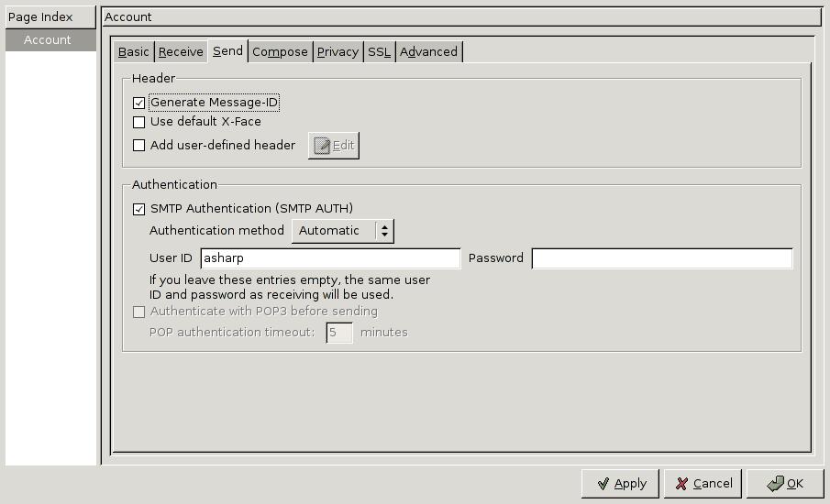Disable Generate Message-ID checkbox

[x=139, y=104]
